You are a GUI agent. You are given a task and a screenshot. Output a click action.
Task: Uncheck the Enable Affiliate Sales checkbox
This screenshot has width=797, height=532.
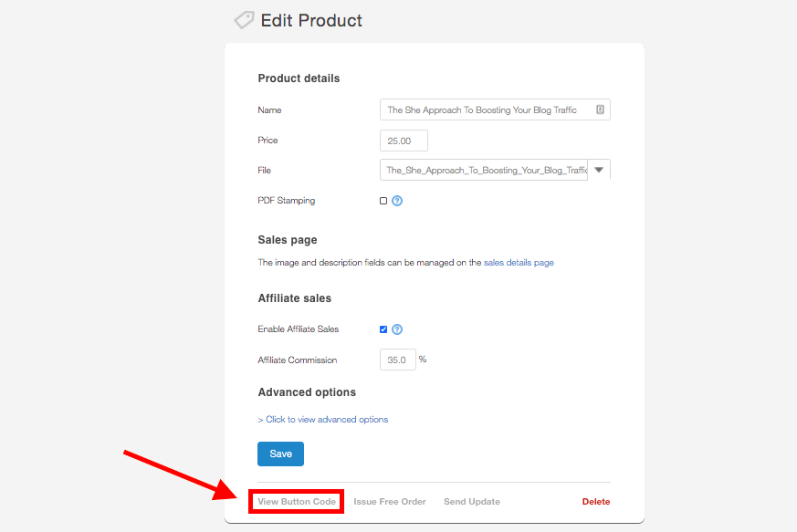coord(383,329)
